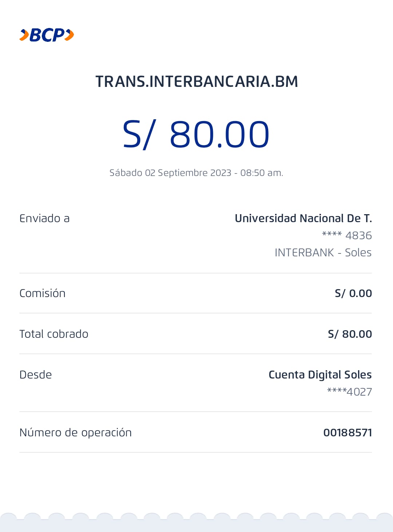Tap the "Número de operación" label
Screen dimensions: 393x532
tap(75, 432)
